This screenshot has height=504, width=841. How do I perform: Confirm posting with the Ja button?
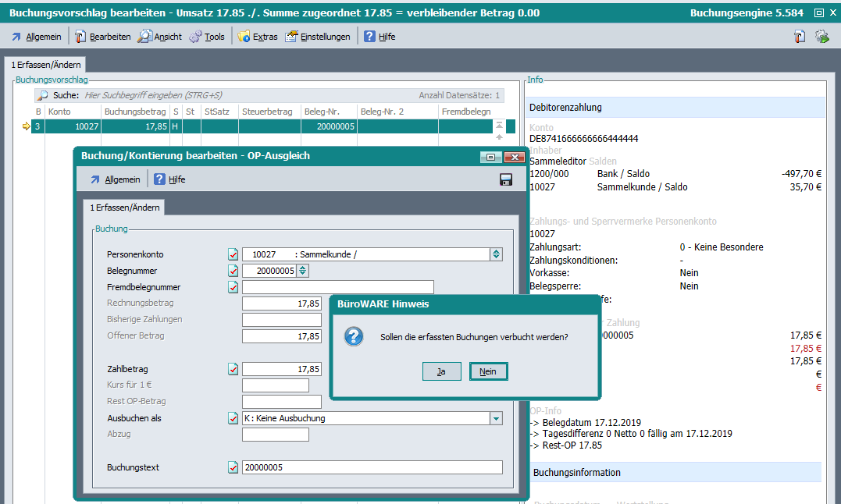click(441, 371)
